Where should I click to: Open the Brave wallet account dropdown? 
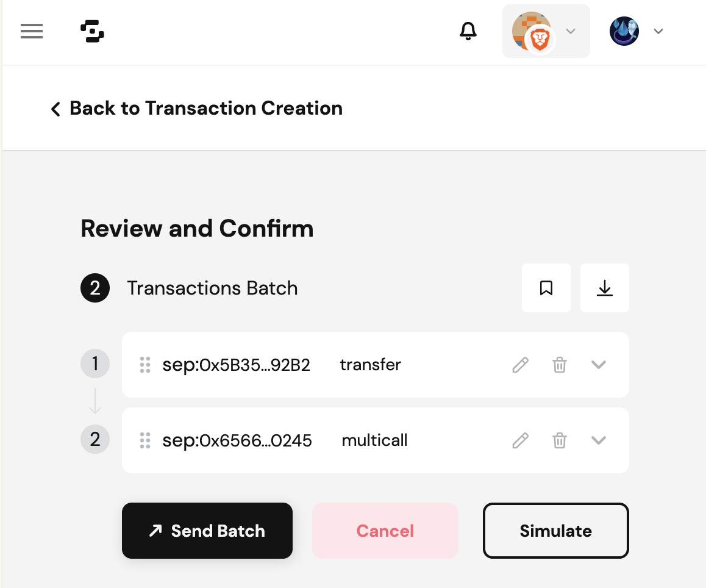(x=546, y=31)
